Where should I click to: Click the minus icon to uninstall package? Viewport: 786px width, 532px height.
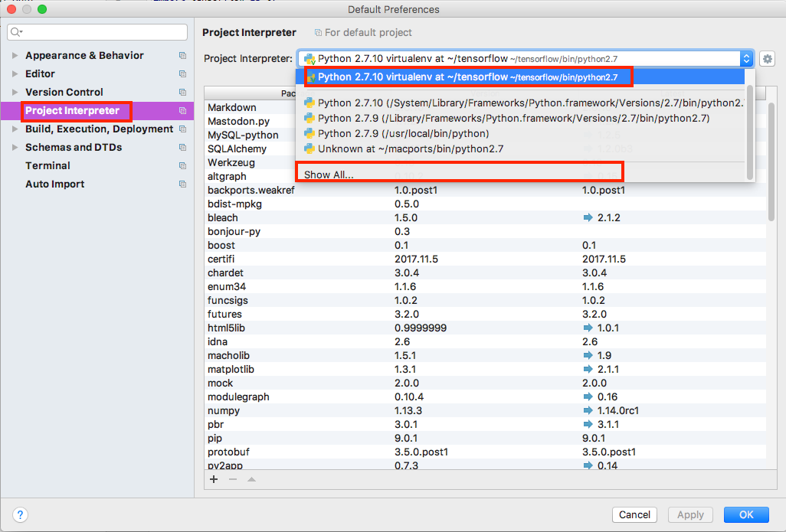tap(233, 479)
